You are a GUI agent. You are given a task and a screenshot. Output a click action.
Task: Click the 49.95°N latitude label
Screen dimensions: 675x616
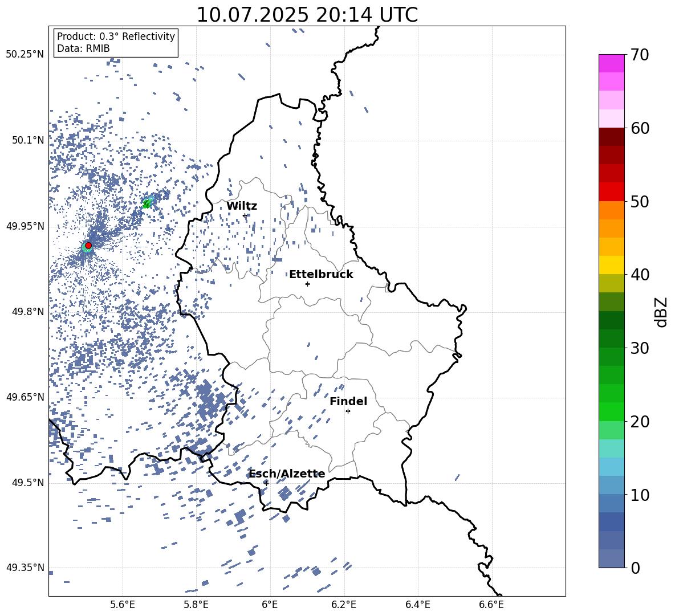pos(25,226)
